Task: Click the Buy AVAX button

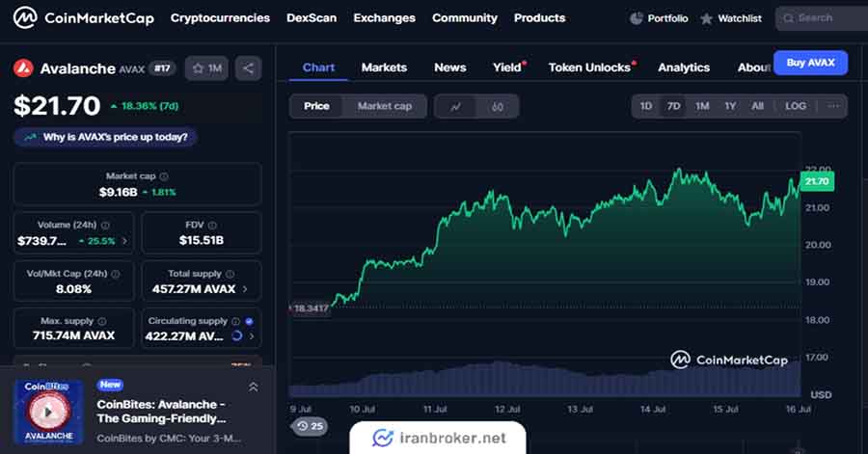Action: (x=810, y=63)
